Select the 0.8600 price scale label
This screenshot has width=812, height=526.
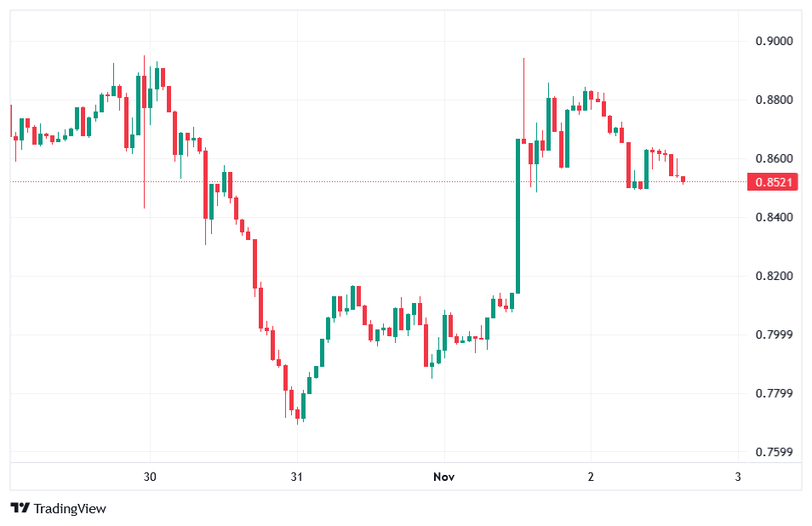click(774, 159)
